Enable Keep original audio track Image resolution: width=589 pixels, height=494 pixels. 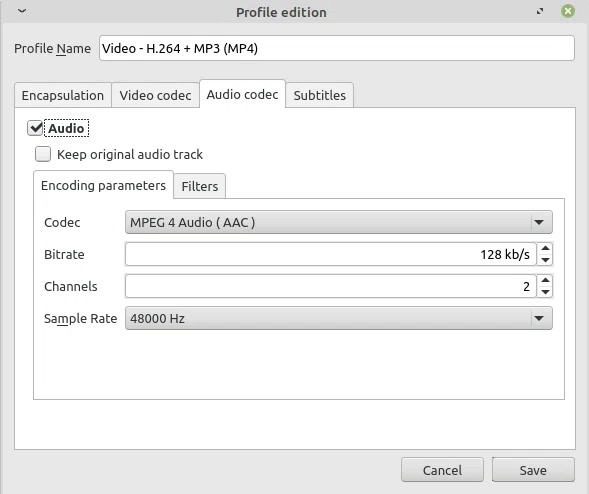pos(43,154)
